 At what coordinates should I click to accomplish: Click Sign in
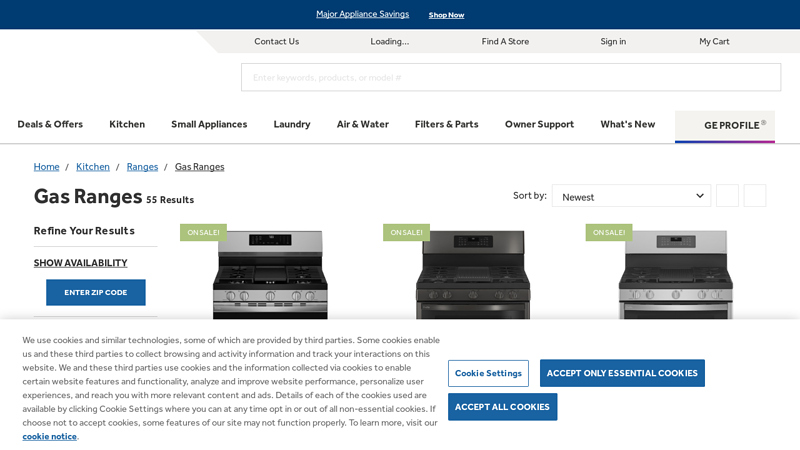(x=613, y=41)
